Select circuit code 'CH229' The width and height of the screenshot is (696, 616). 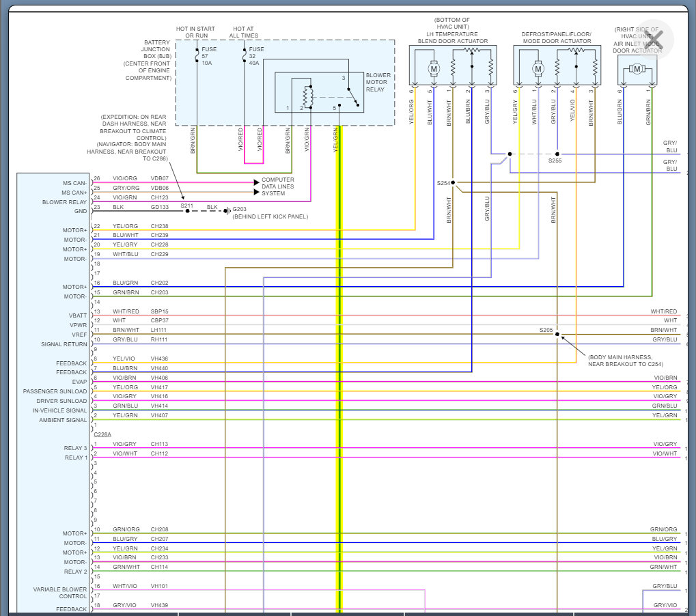tap(159, 254)
